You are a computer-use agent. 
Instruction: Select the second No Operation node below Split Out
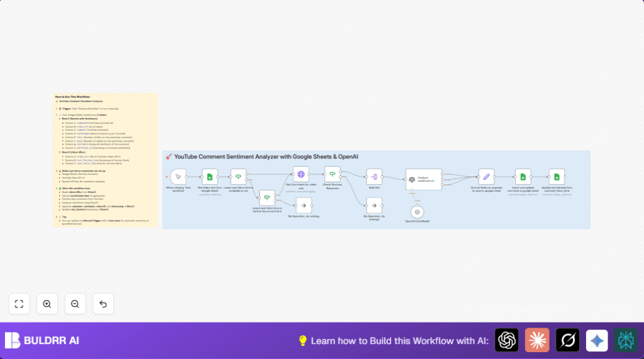374,206
